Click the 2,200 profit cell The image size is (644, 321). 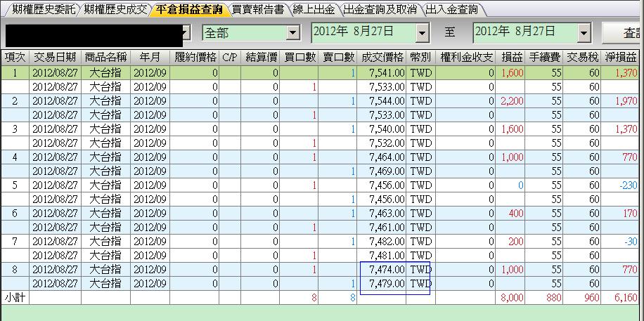point(511,101)
